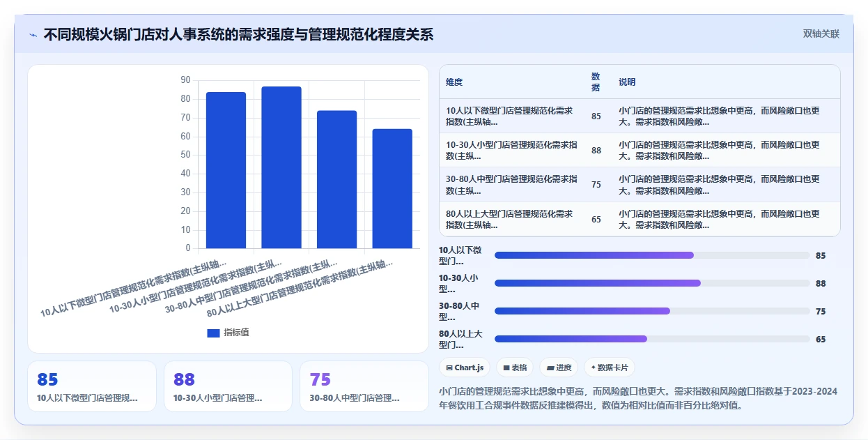
Task: Click the progress value 88 beside the bar
Action: 821,284
